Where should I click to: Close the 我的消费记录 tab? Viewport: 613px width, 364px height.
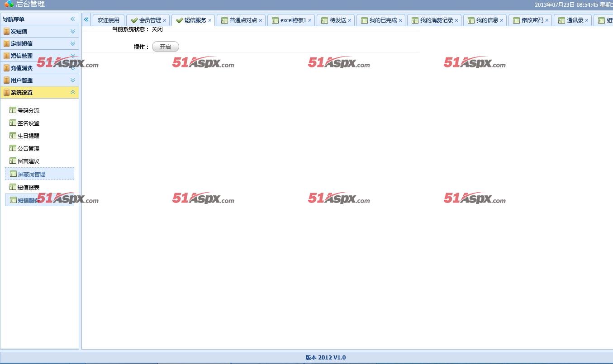coord(456,20)
